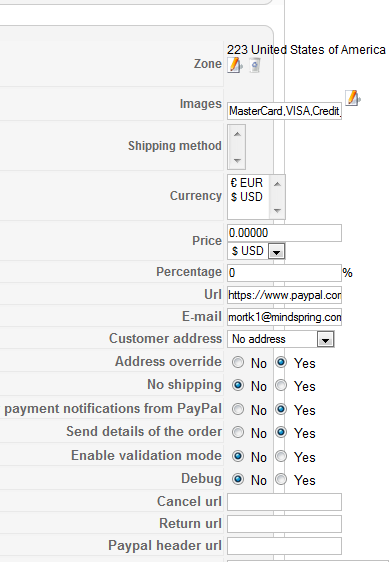The width and height of the screenshot is (389, 562).
Task: Choose No for Send details of the order
Action: point(238,432)
